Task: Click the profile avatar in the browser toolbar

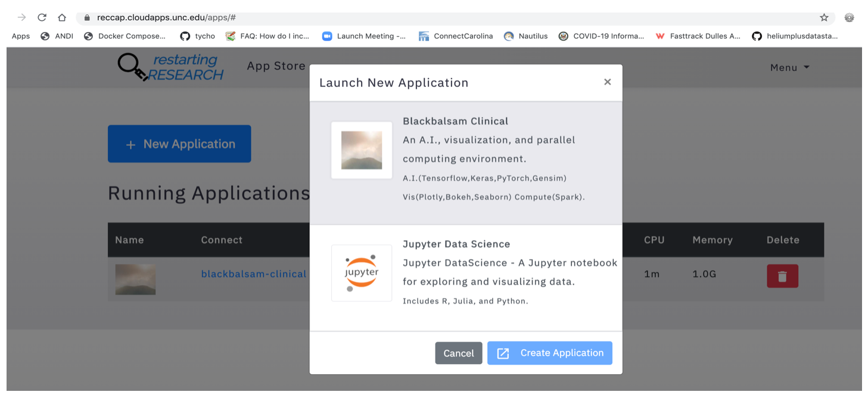Action: 850,17
